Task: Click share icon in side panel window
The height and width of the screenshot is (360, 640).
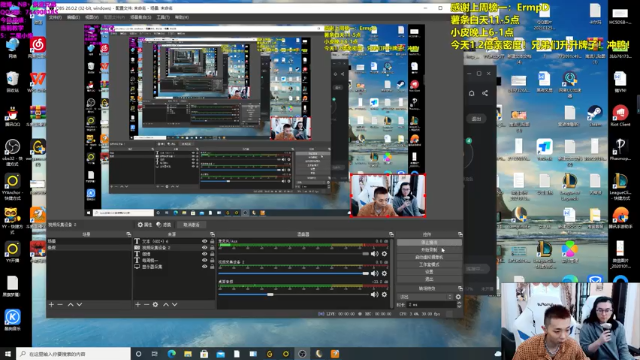Action: (x=485, y=93)
